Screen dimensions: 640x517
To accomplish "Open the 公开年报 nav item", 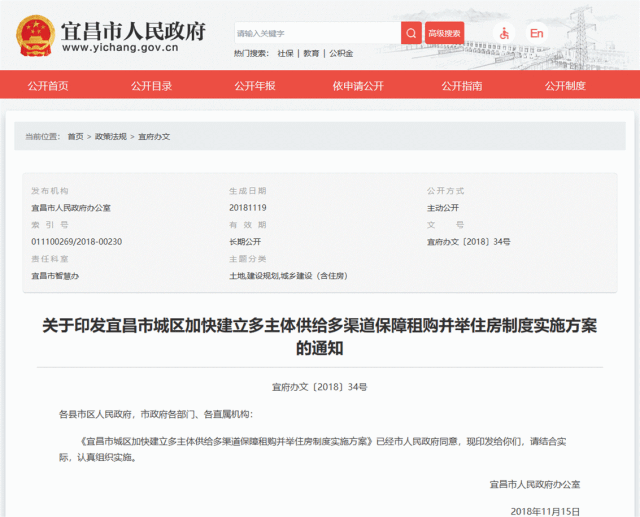I will click(x=255, y=86).
